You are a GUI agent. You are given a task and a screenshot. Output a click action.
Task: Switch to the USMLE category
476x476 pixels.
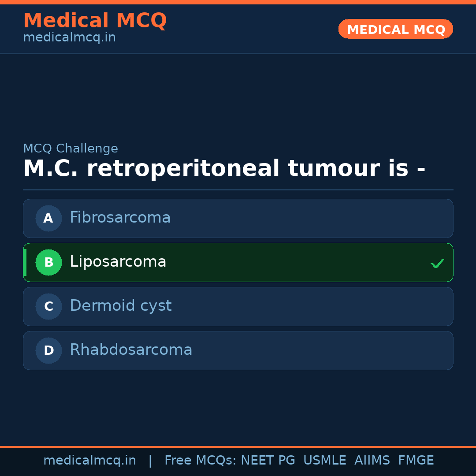pos(325,460)
